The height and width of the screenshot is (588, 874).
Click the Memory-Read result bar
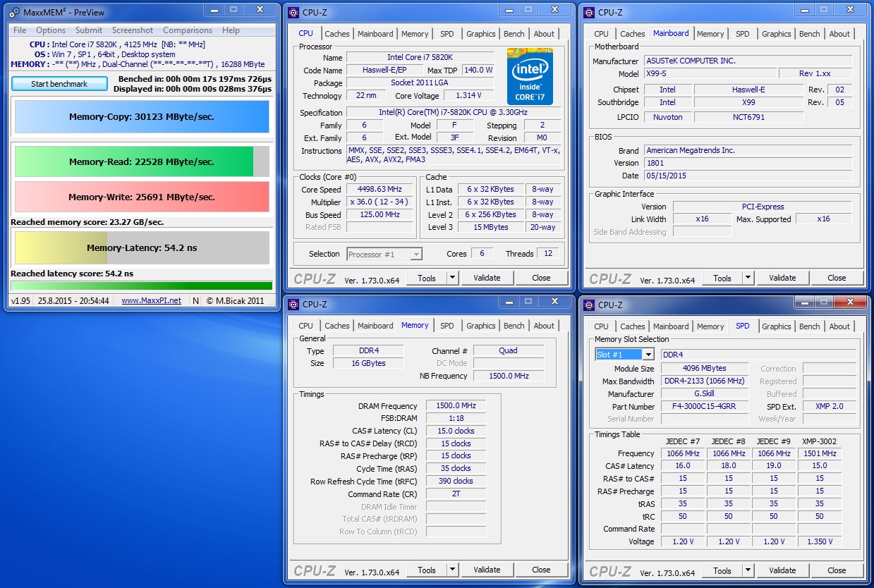click(x=142, y=161)
